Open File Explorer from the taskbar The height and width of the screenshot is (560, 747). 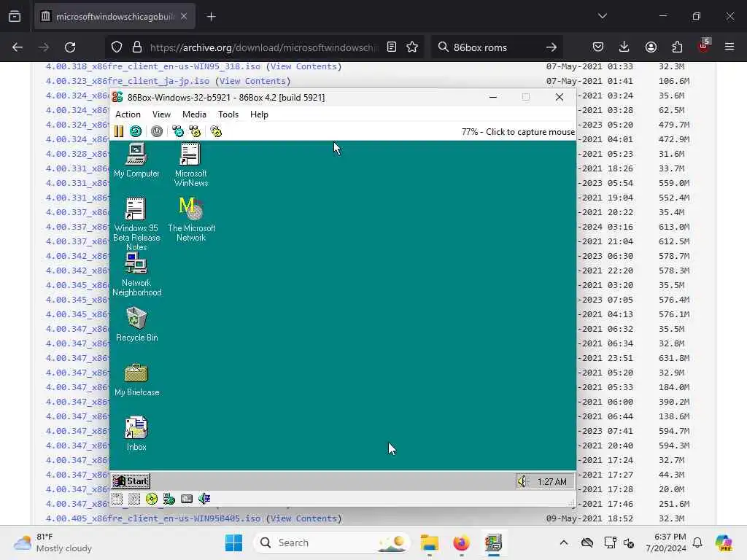429,542
